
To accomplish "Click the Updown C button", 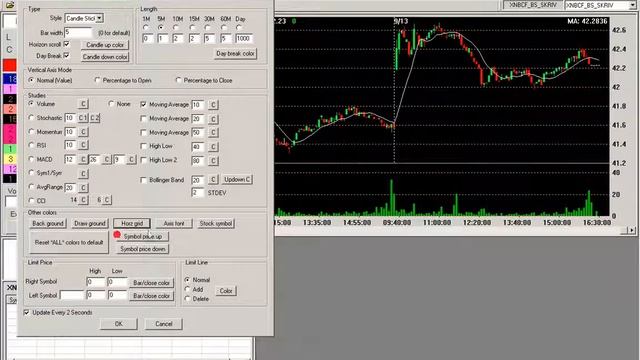I will [x=237, y=180].
